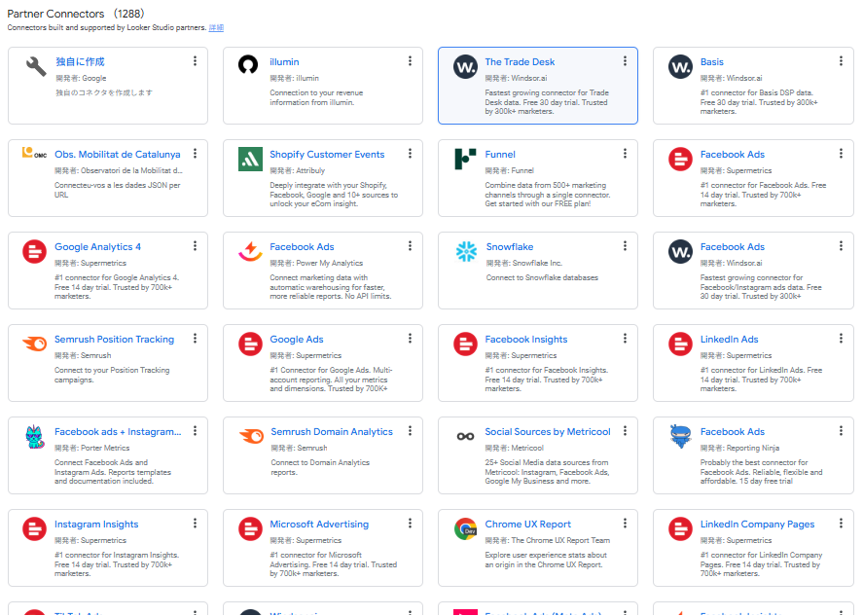The height and width of the screenshot is (616, 863).
Task: Choose the Semrush Position Tracking title
Action: click(114, 339)
